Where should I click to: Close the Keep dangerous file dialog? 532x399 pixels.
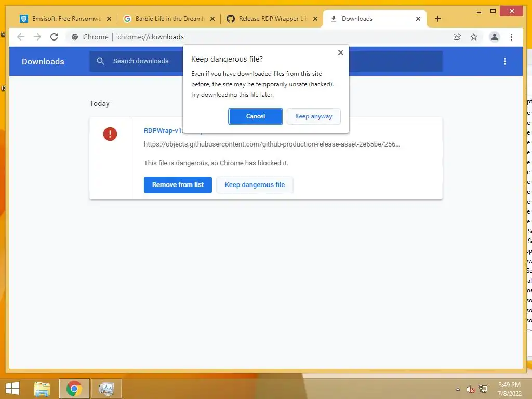(341, 52)
